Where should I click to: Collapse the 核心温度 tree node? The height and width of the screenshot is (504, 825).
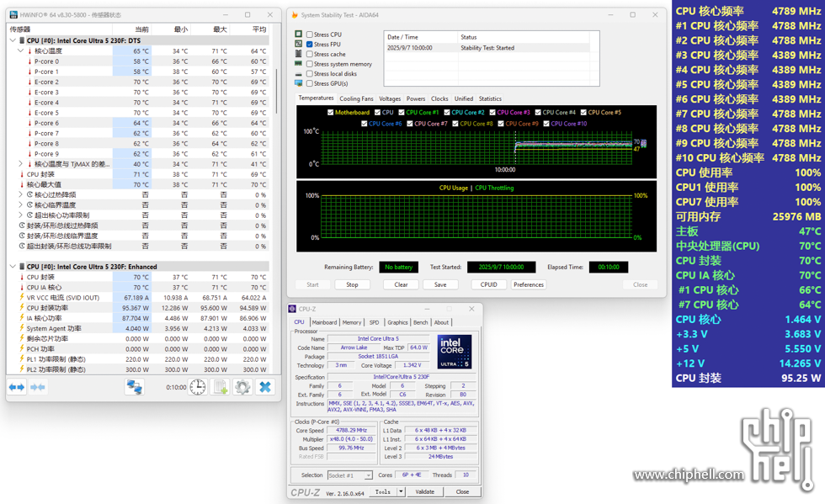(x=20, y=50)
